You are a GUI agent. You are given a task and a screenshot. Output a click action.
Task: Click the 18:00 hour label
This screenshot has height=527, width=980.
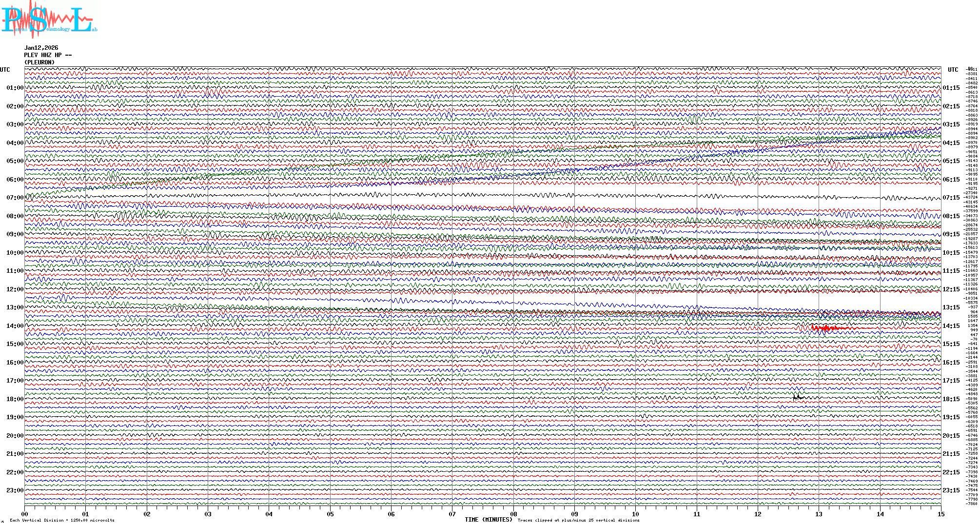click(15, 399)
